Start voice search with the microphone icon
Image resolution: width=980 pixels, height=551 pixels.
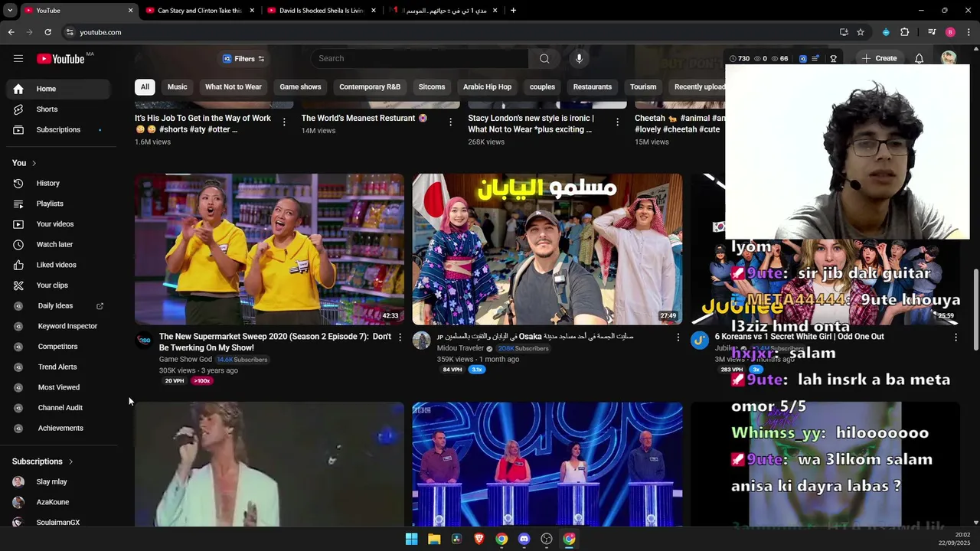click(579, 59)
